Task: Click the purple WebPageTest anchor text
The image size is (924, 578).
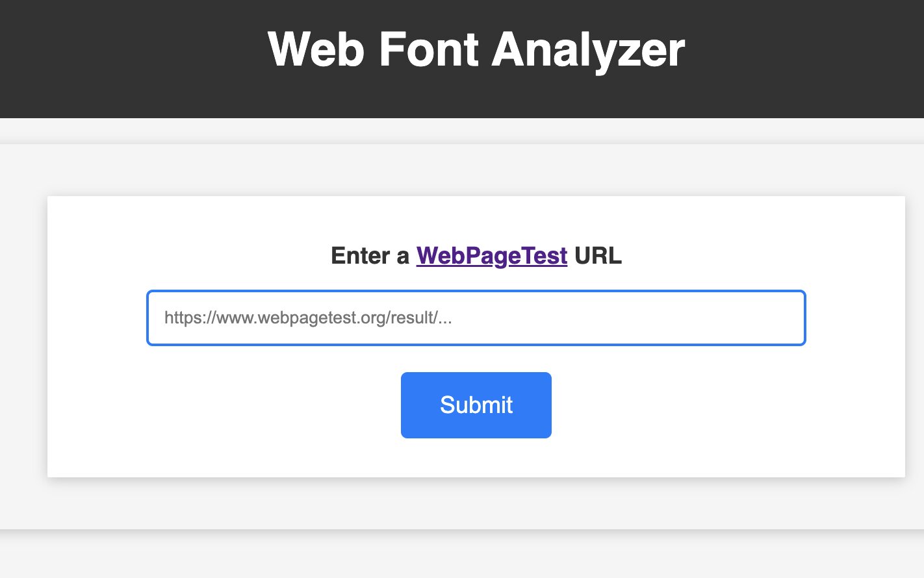Action: tap(491, 256)
